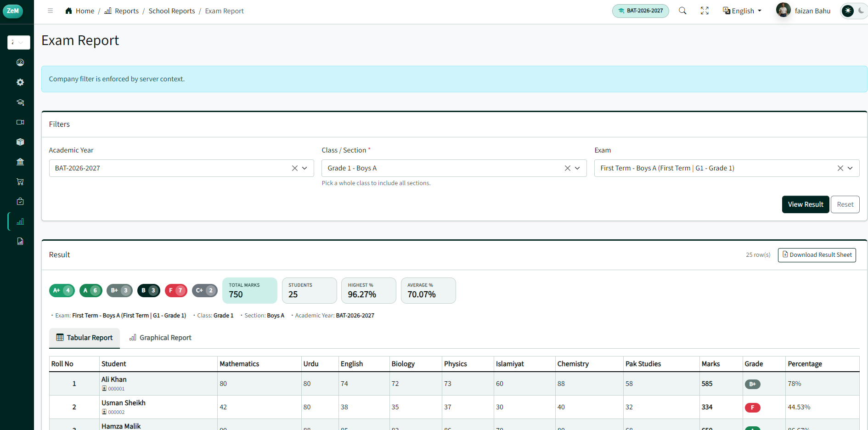Open the English language dropdown
The height and width of the screenshot is (430, 868).
[742, 11]
